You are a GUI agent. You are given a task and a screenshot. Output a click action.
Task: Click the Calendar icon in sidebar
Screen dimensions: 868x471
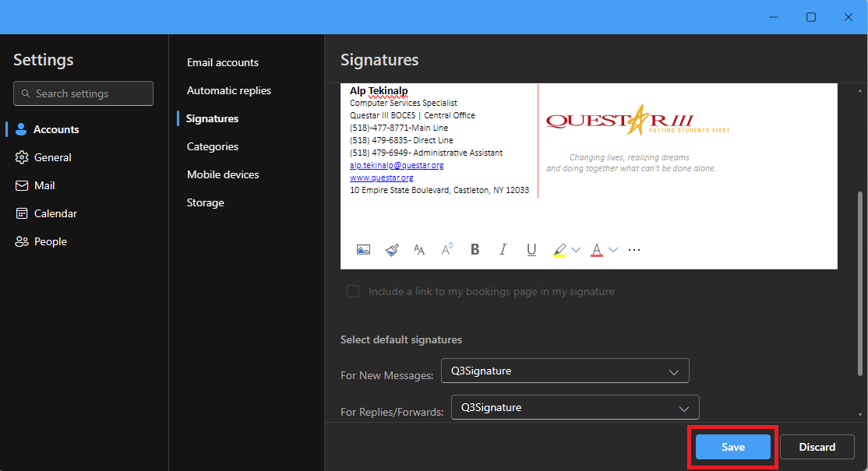[x=22, y=213]
